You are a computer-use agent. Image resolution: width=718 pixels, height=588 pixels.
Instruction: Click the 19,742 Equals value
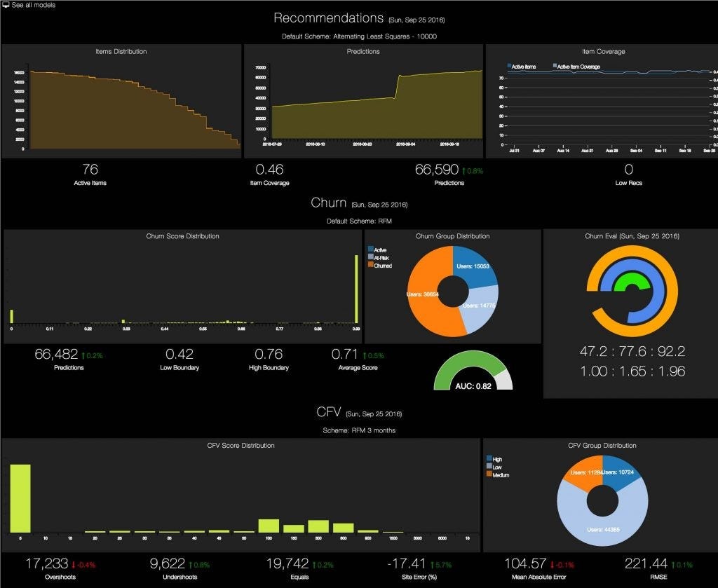pyautogui.click(x=287, y=563)
